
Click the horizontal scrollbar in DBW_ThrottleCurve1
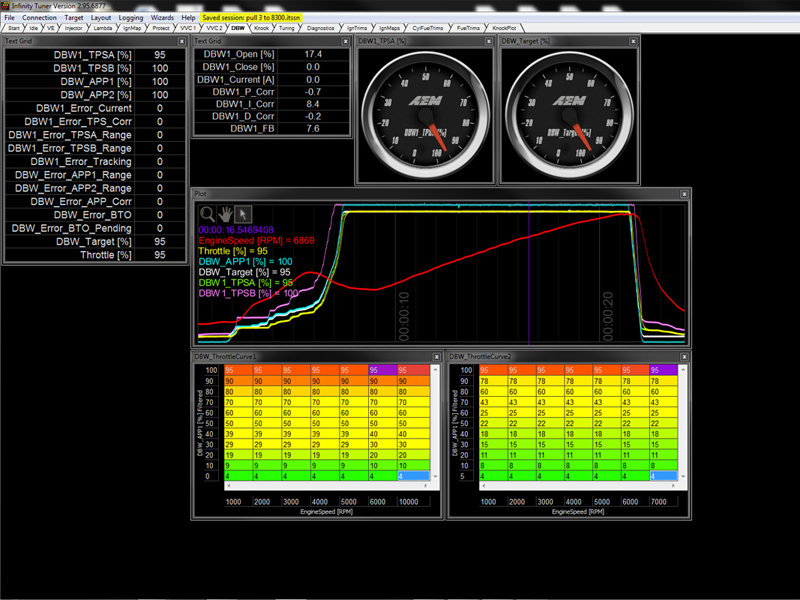pos(327,486)
